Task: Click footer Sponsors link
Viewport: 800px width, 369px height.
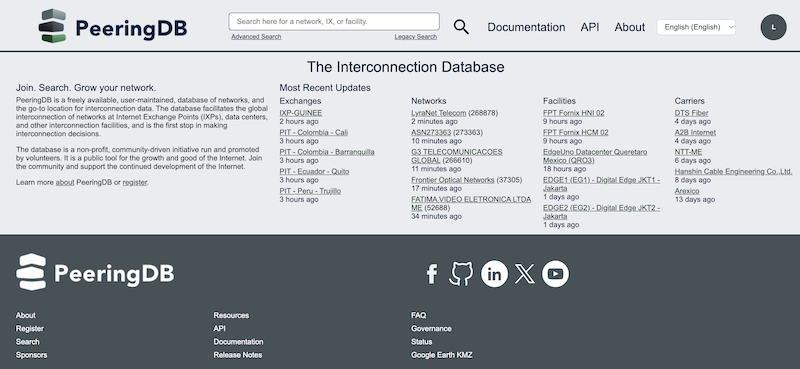Action: click(x=31, y=355)
